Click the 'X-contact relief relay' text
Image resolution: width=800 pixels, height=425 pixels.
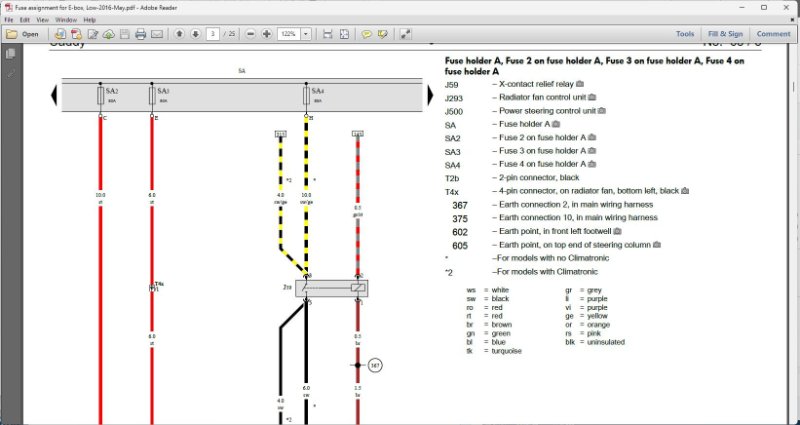536,84
